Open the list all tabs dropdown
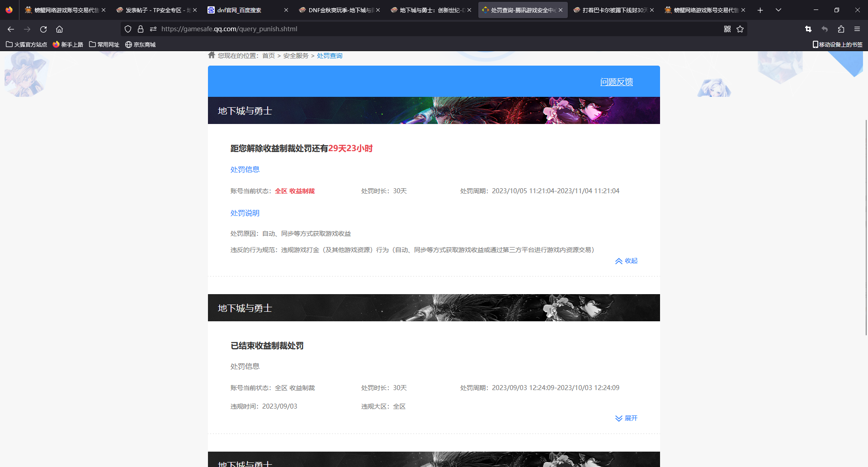This screenshot has width=868, height=467. (778, 10)
